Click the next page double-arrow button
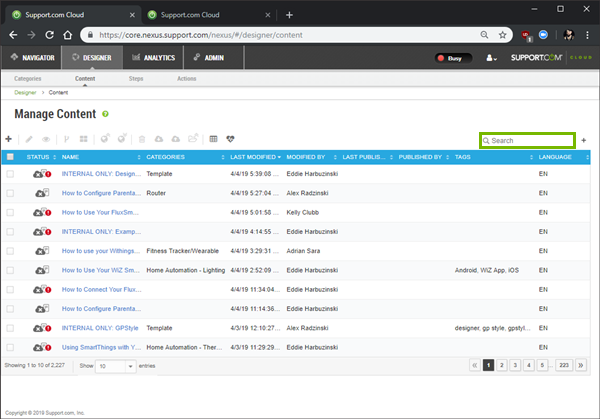600x419 pixels. point(580,365)
